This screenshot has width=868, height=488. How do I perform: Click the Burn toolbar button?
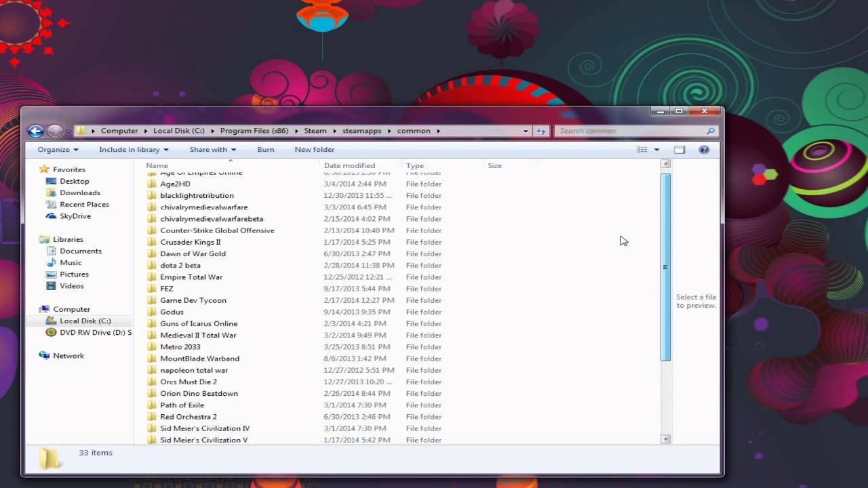[x=266, y=150]
